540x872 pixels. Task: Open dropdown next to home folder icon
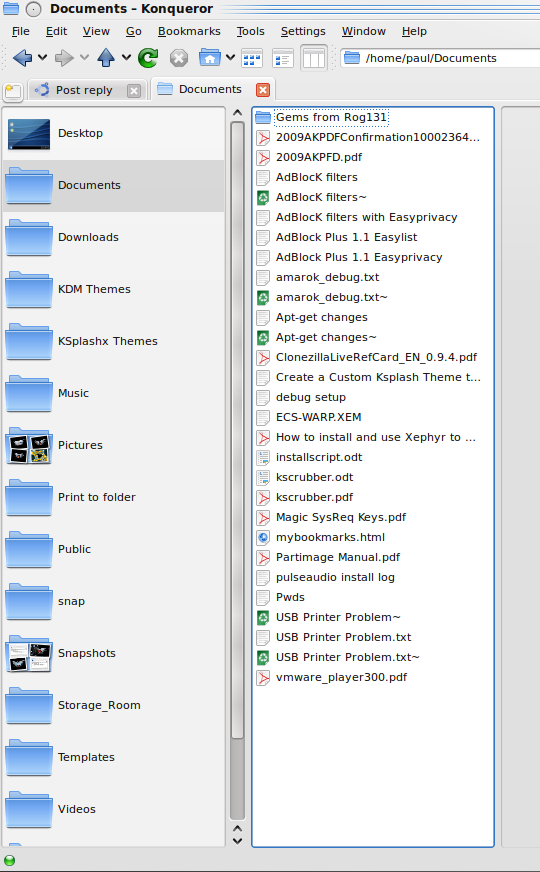point(230,58)
